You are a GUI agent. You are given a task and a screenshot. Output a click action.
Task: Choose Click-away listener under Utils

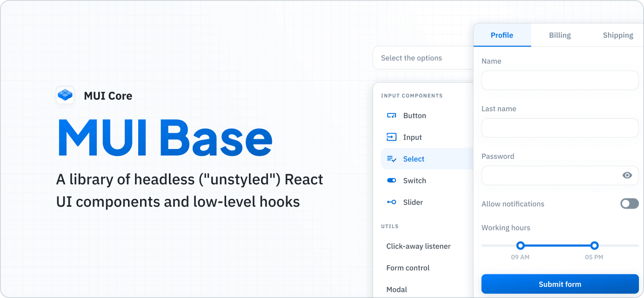[x=418, y=246]
